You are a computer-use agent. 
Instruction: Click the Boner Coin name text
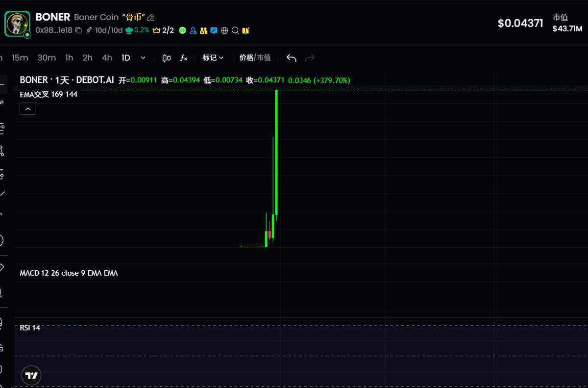(96, 17)
